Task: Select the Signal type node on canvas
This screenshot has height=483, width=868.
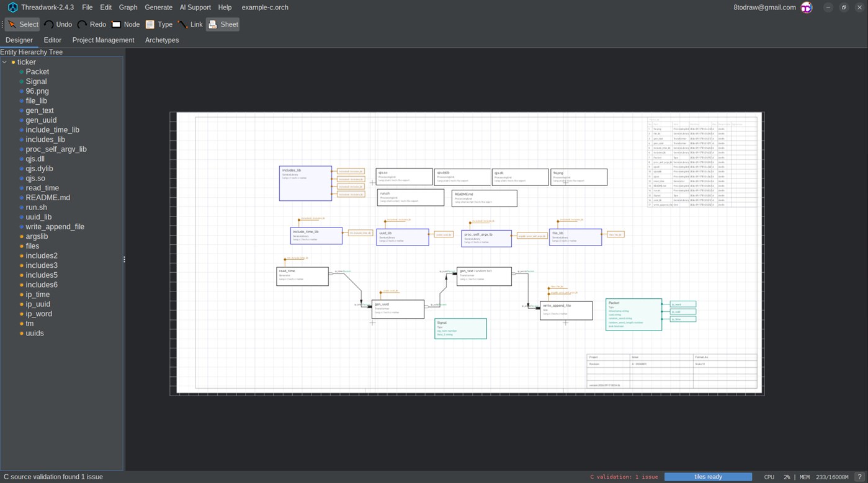Action: tap(460, 329)
